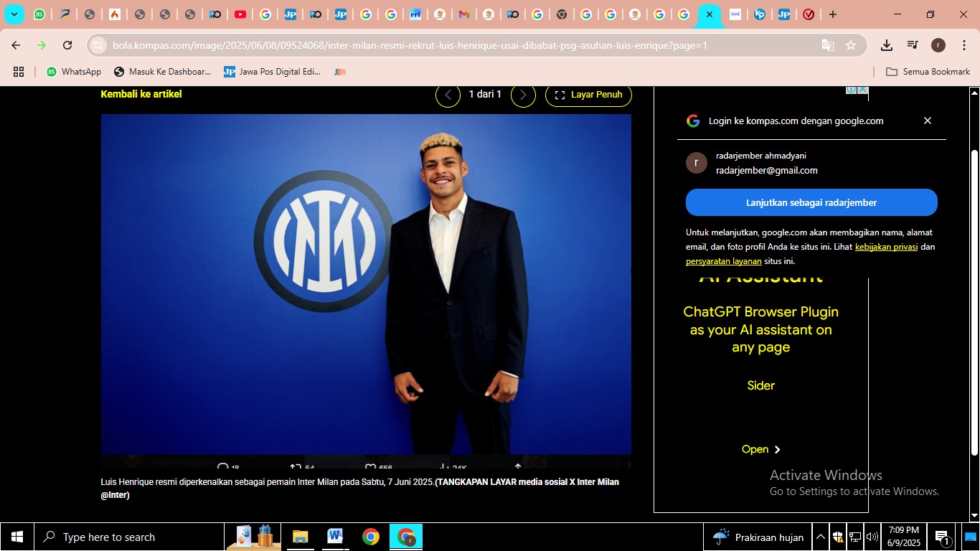Close the active kompas tab
The image size is (980, 551).
click(709, 14)
